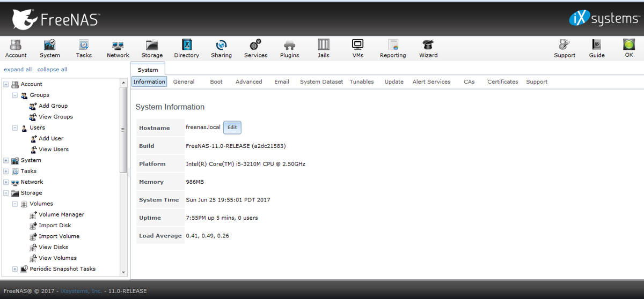The height and width of the screenshot is (299, 644).
Task: Click the FreeNAS logo
Action: click(55, 19)
